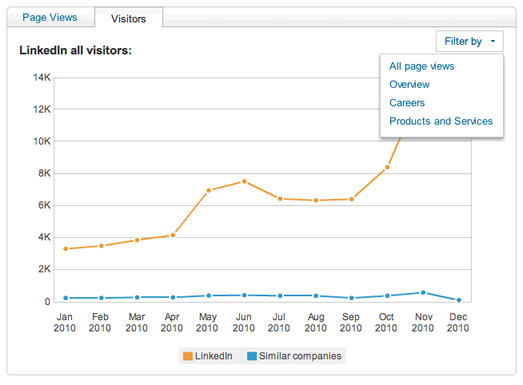
Task: Click the 2K y-axis label
Action: (44, 269)
